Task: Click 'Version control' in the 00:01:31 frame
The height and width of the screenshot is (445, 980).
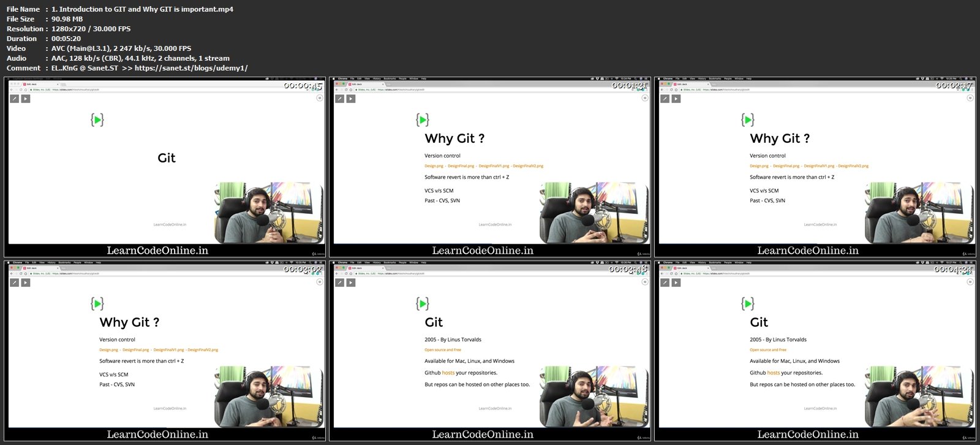Action: 442,156
